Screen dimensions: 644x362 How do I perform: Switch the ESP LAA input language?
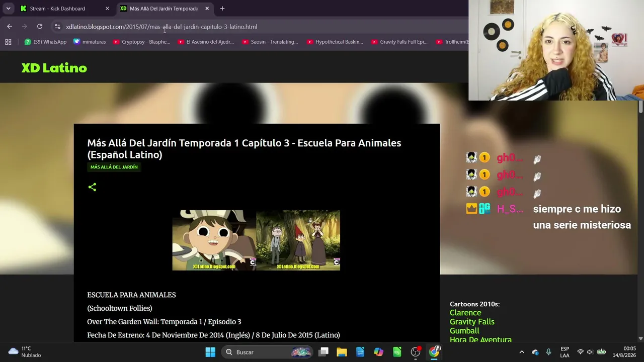(565, 352)
